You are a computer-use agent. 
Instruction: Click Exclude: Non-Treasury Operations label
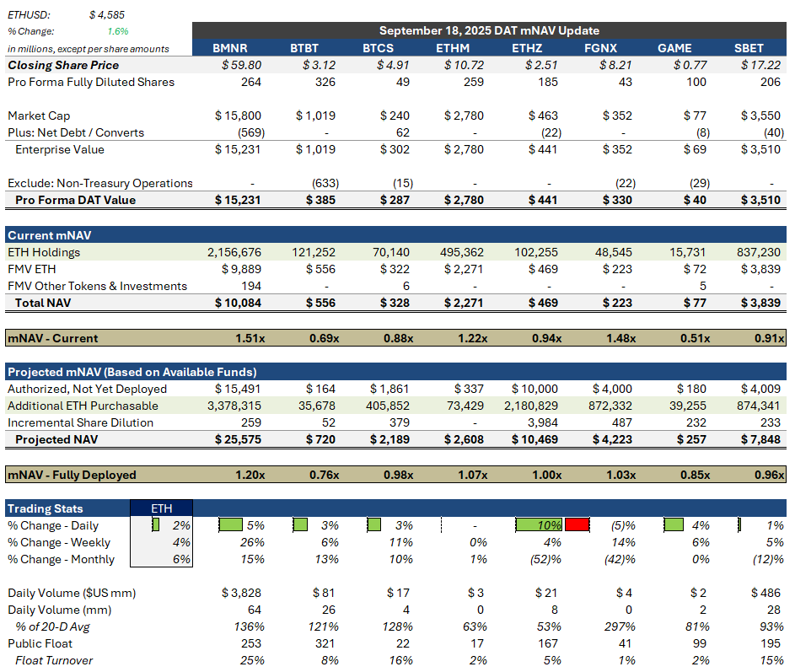(x=100, y=183)
